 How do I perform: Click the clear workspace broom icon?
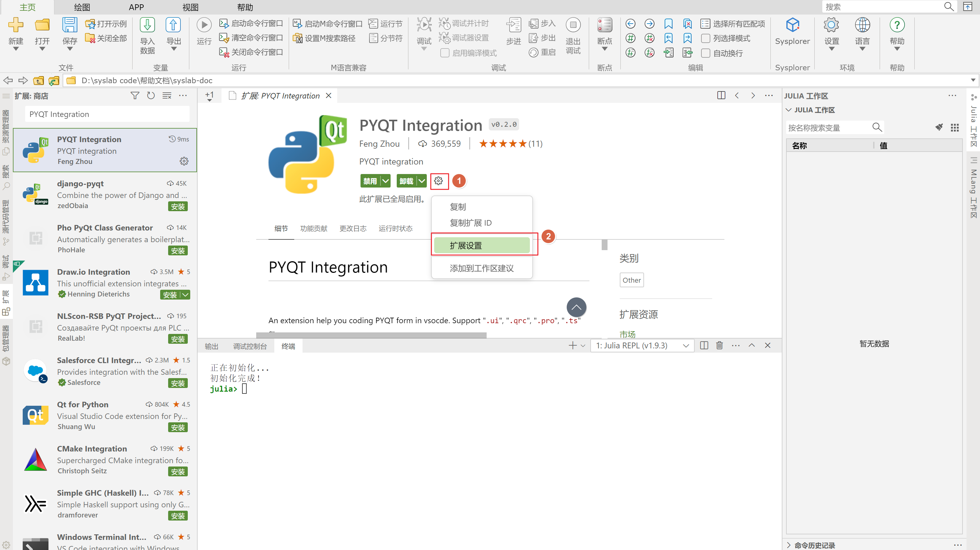pyautogui.click(x=939, y=127)
